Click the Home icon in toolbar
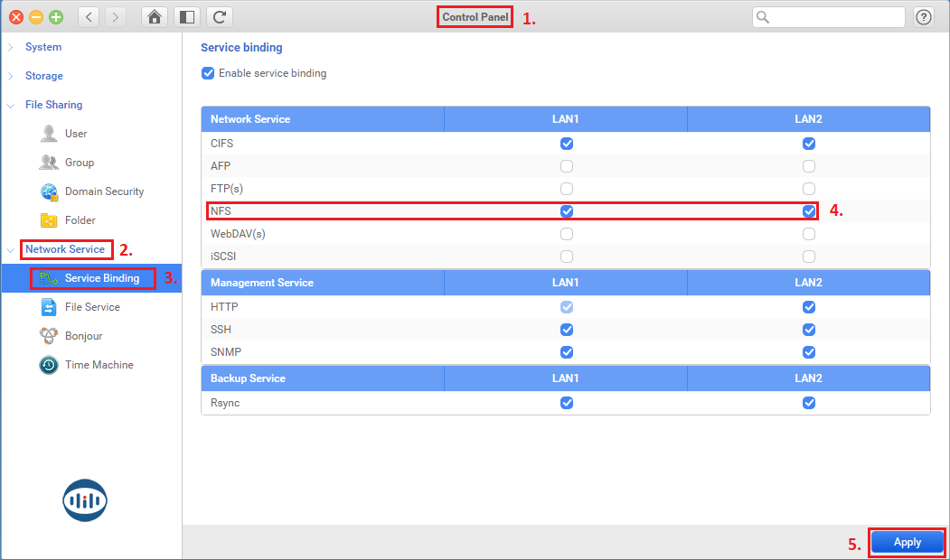The width and height of the screenshot is (950, 560). pyautogui.click(x=155, y=16)
